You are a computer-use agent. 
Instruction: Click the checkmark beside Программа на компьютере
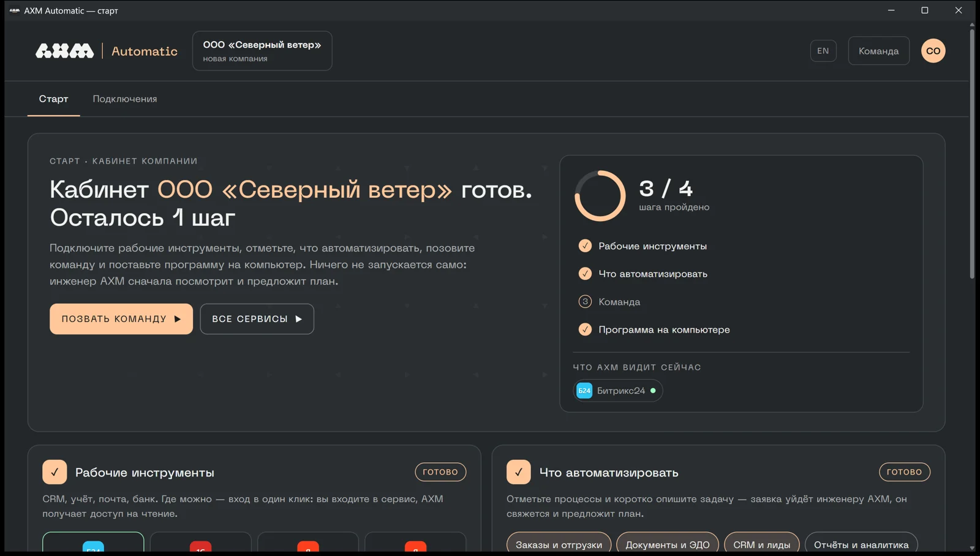585,329
